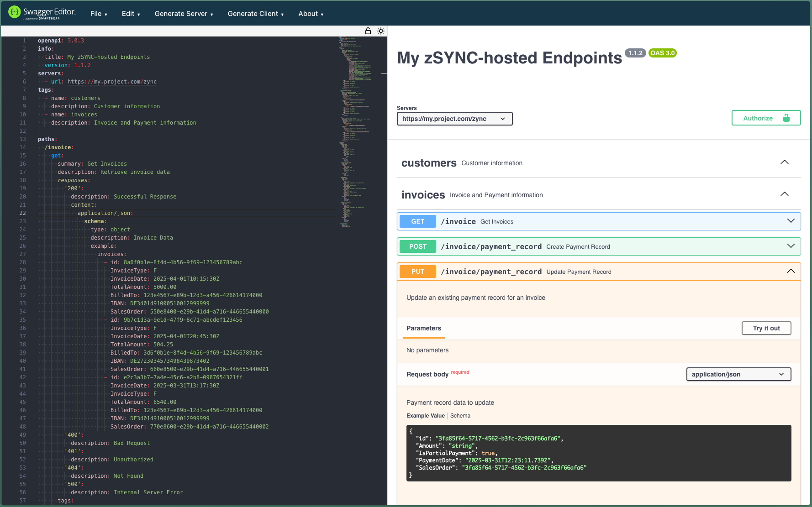Click the POST method badge

[417, 246]
